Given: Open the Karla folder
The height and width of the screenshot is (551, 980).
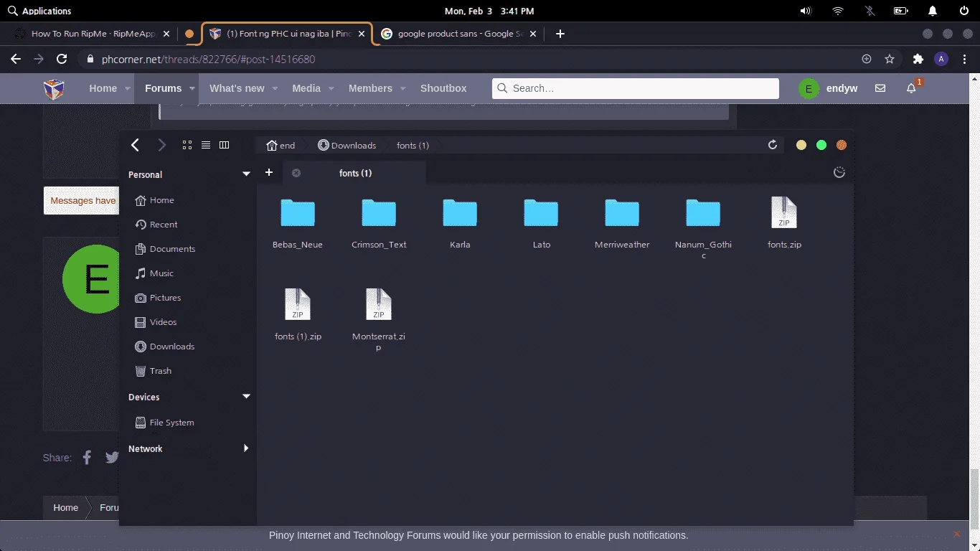Looking at the screenshot, I should pos(460,224).
